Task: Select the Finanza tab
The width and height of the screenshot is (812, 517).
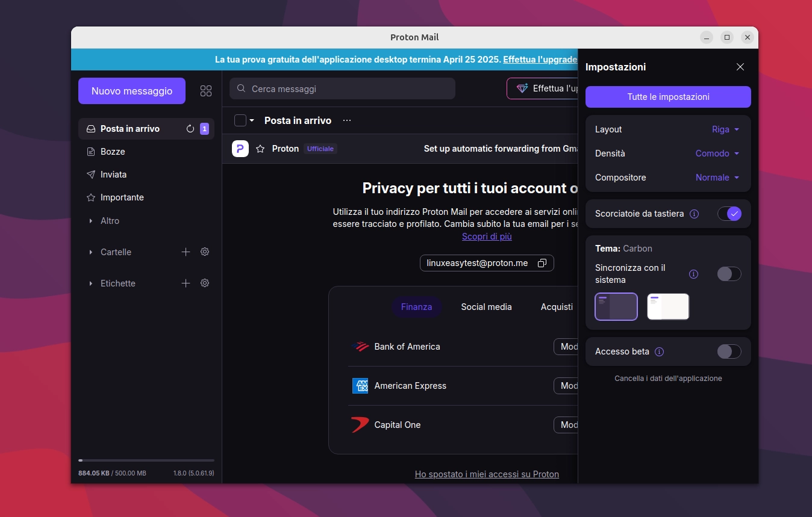Action: coord(416,307)
